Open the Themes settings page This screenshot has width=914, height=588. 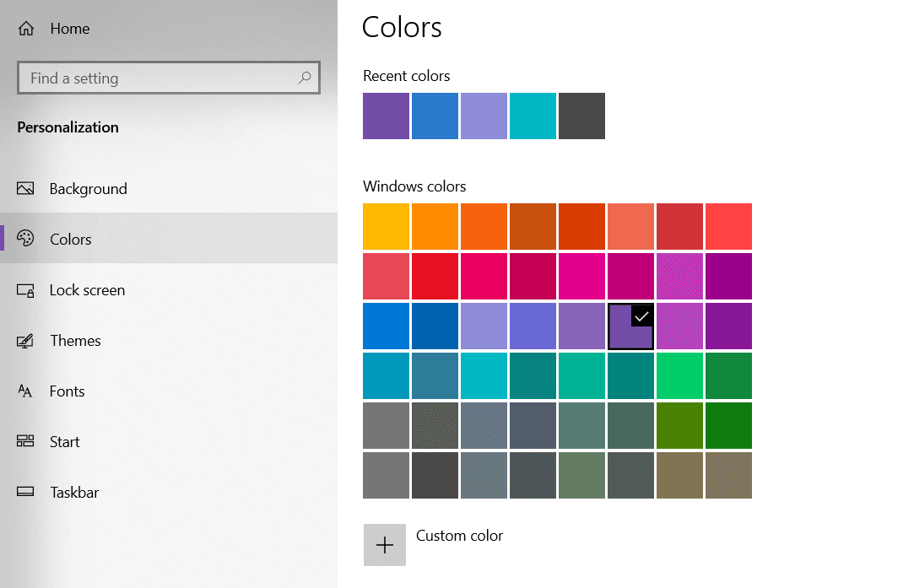[x=169, y=340]
